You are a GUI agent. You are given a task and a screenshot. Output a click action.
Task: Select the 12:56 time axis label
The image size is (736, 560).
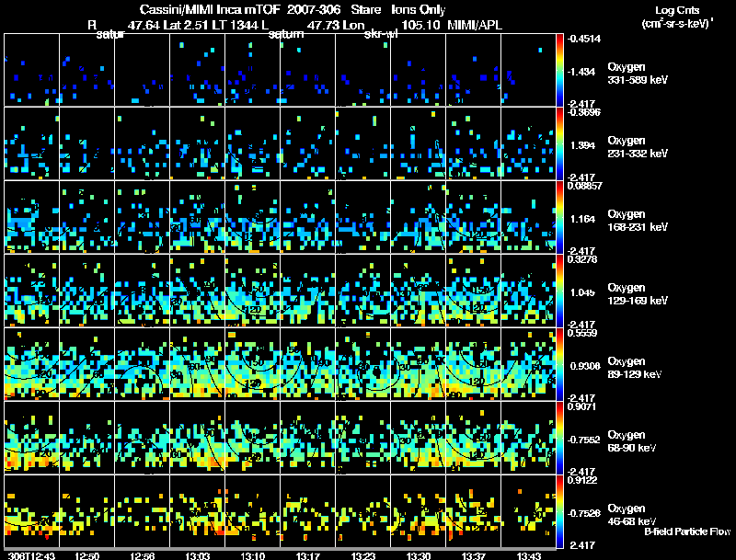pyautogui.click(x=143, y=555)
